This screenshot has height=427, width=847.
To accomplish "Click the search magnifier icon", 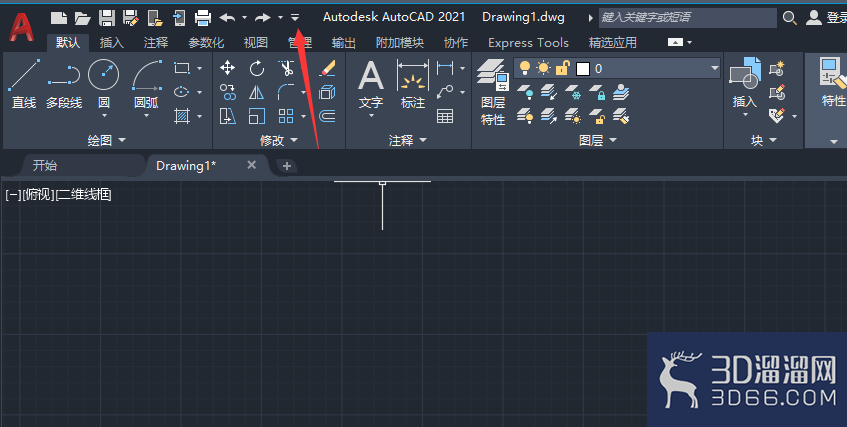I will [x=789, y=18].
